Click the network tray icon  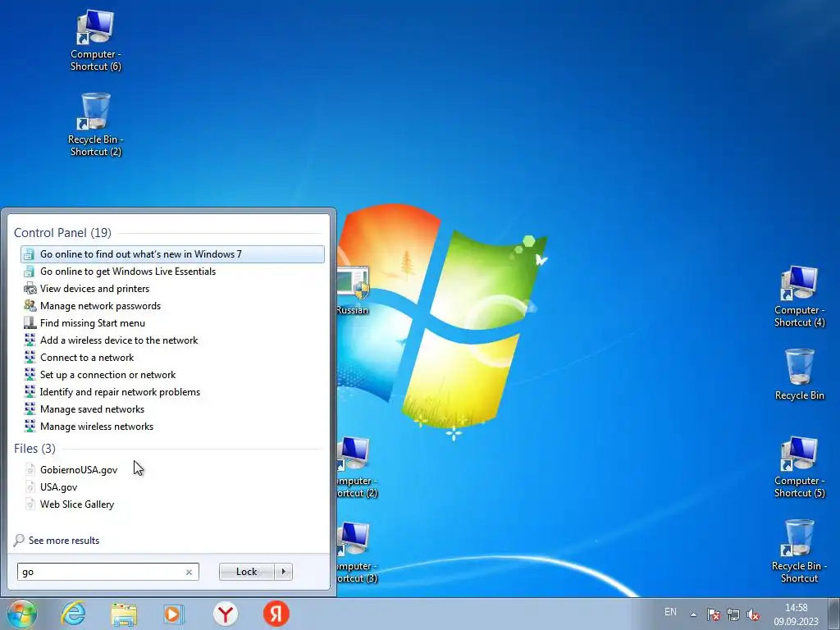[x=733, y=614]
